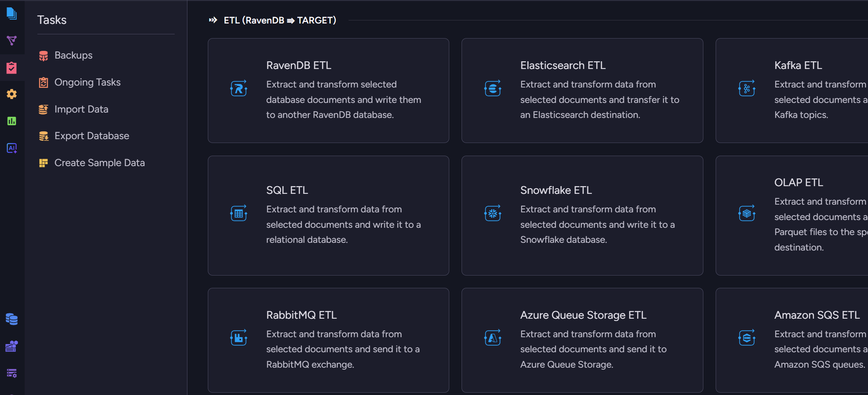Open the Stats chart icon in rail

(x=12, y=121)
